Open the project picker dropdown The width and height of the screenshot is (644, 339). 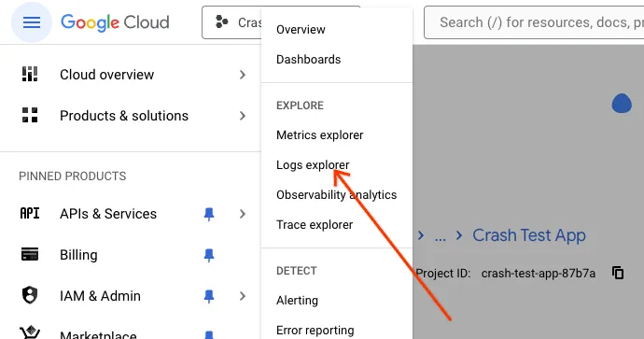231,22
